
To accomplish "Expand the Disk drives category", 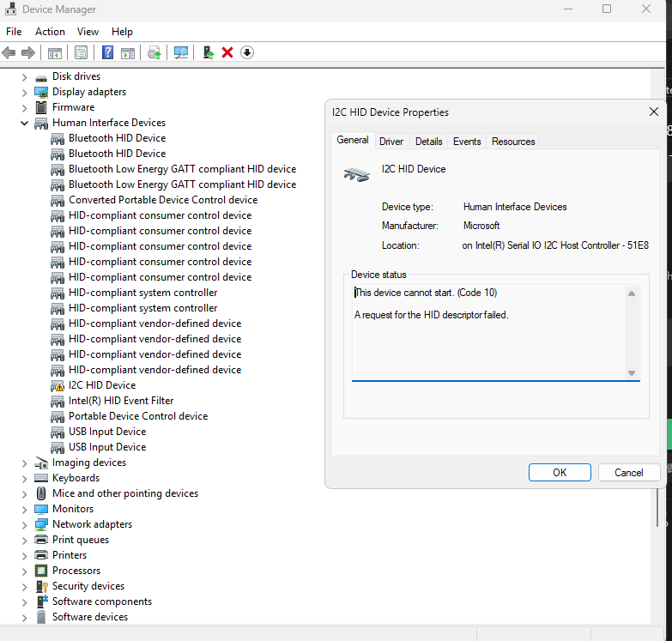I will (24, 77).
